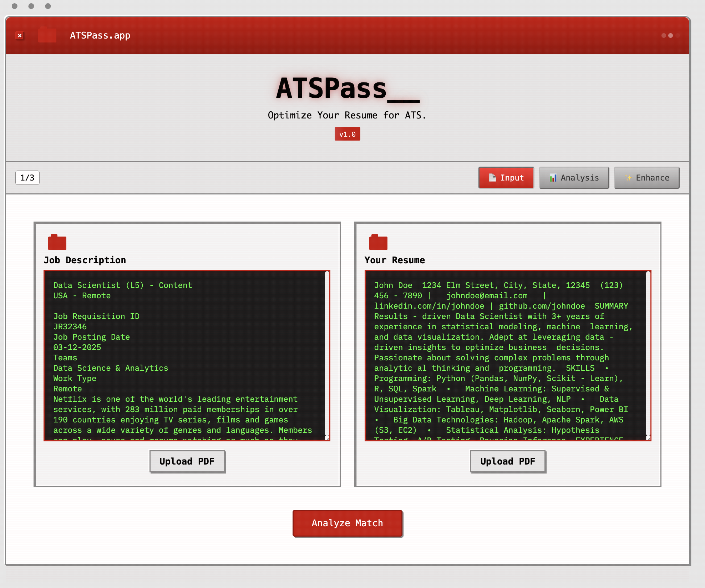Click the 1/3 step indicator
Image resolution: width=705 pixels, height=588 pixels.
pyautogui.click(x=27, y=178)
